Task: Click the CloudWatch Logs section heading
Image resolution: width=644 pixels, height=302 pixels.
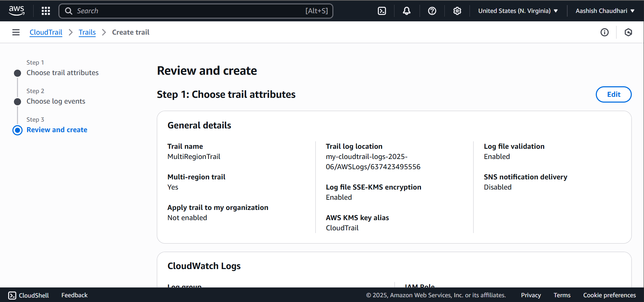Action: click(x=204, y=266)
